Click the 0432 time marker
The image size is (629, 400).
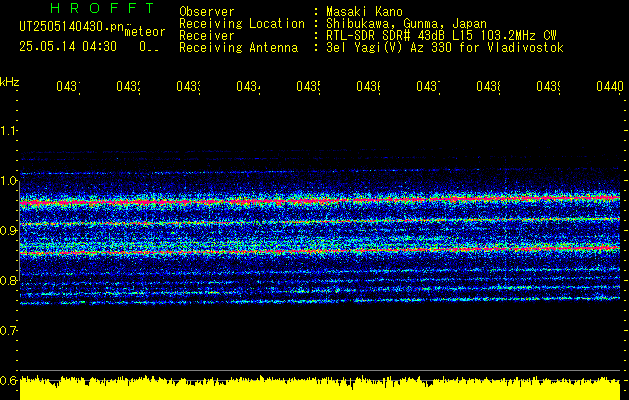128,87
